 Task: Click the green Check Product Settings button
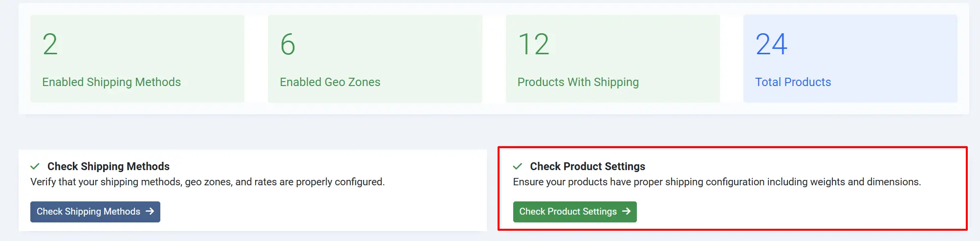pos(575,212)
